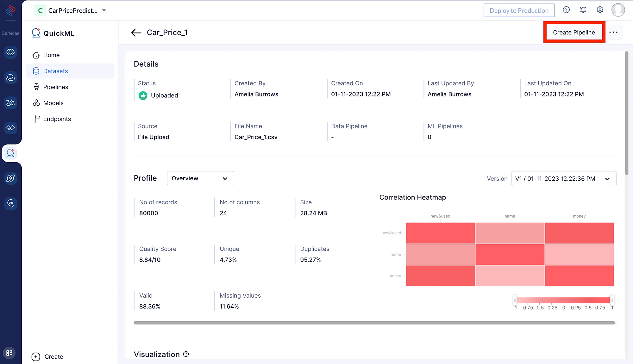Click the vertical scrollbar of details panel
Image resolution: width=633 pixels, height=364 pixels.
(626, 113)
